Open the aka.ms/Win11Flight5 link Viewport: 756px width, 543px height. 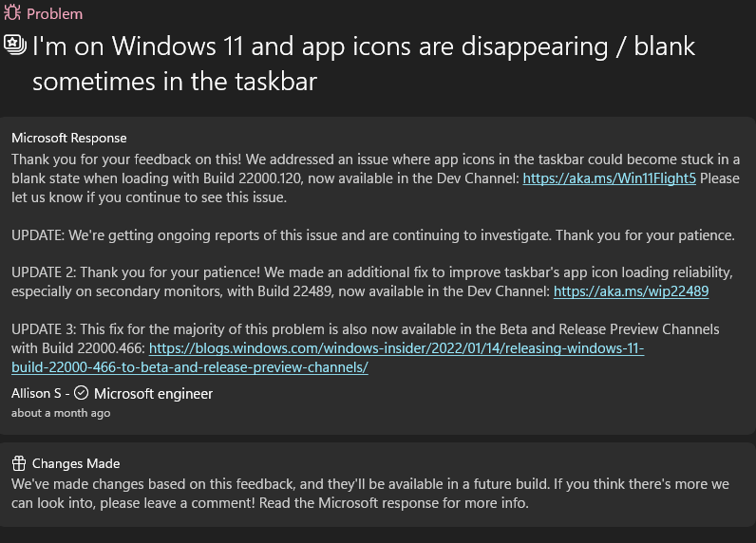click(609, 178)
